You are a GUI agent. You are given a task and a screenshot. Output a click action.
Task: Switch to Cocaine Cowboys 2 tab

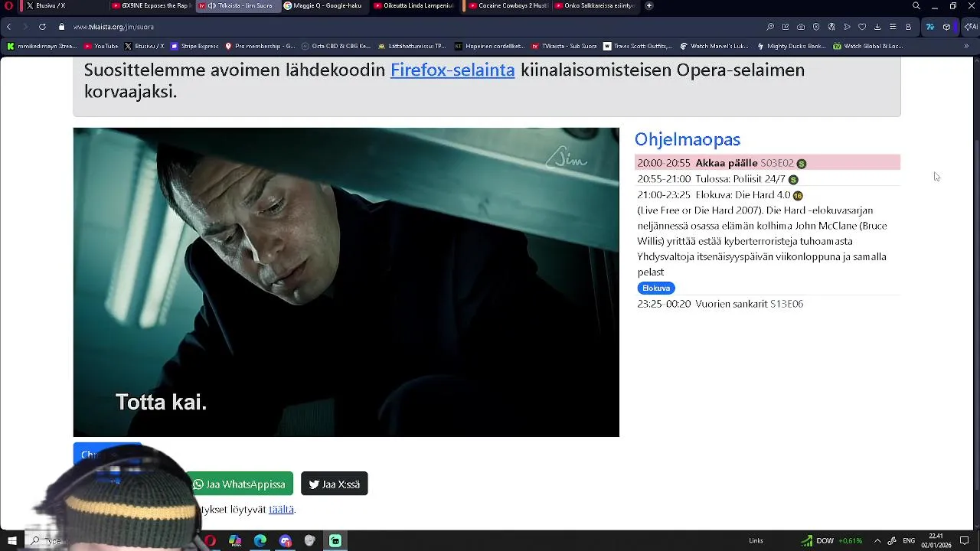[507, 6]
